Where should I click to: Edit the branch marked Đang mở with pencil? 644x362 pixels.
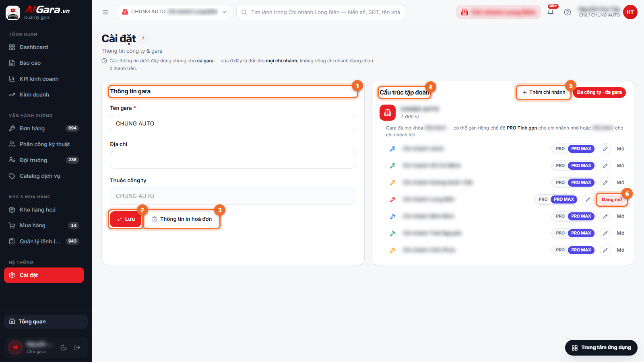588,200
